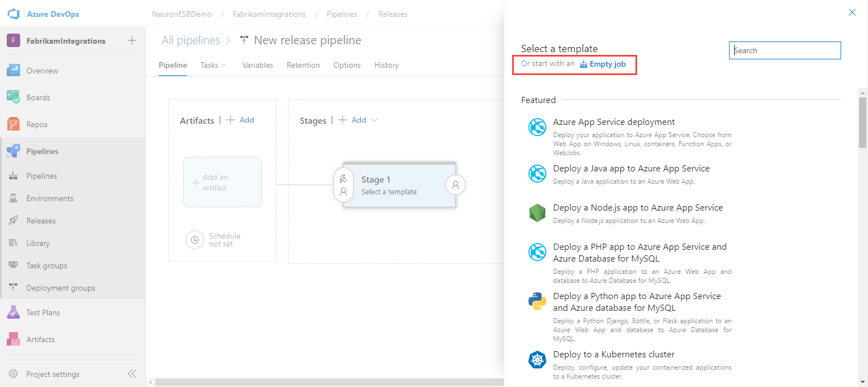The image size is (868, 387).
Task: Click the Azure DevOps logo icon
Action: point(13,13)
